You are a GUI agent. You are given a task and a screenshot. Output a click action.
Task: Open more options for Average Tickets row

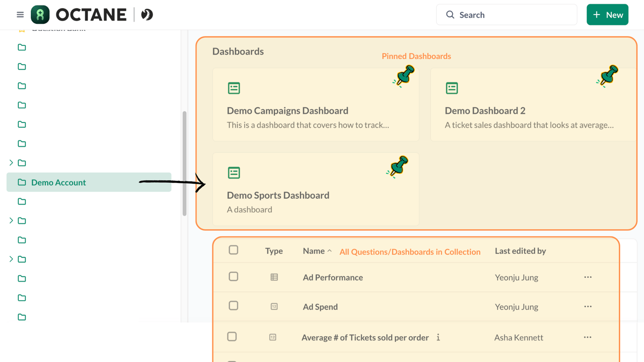tap(587, 337)
